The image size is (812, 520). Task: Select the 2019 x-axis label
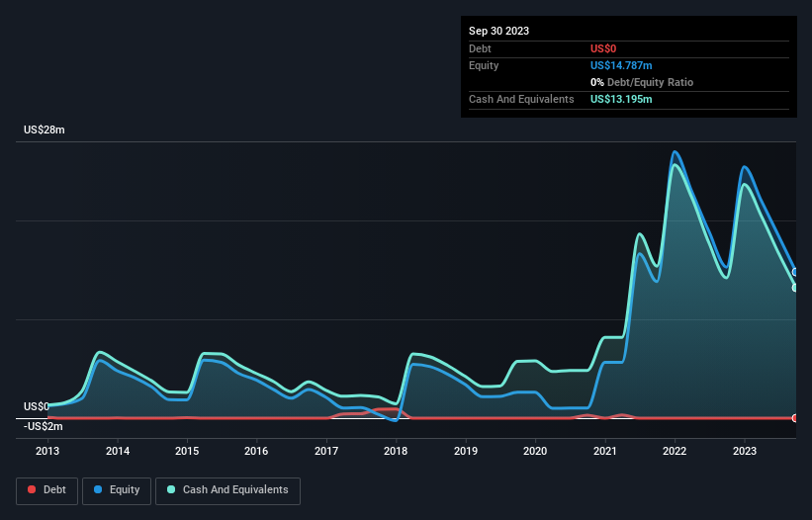click(x=466, y=451)
